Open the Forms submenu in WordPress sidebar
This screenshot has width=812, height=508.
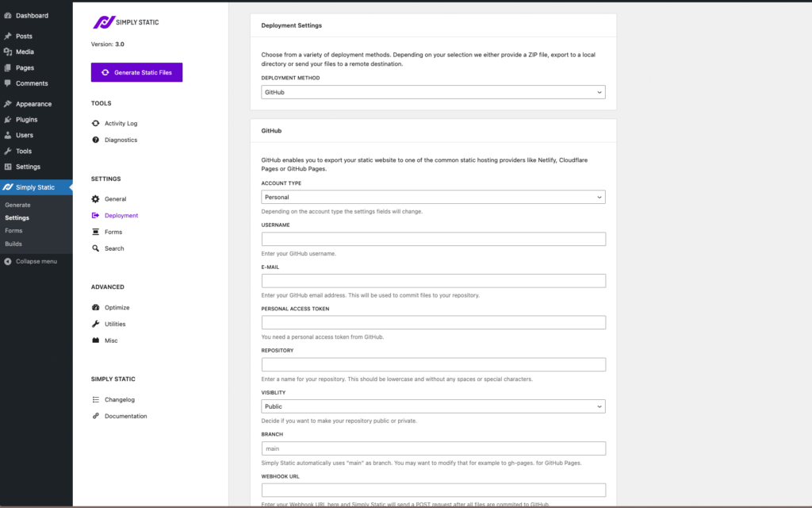pyautogui.click(x=13, y=231)
